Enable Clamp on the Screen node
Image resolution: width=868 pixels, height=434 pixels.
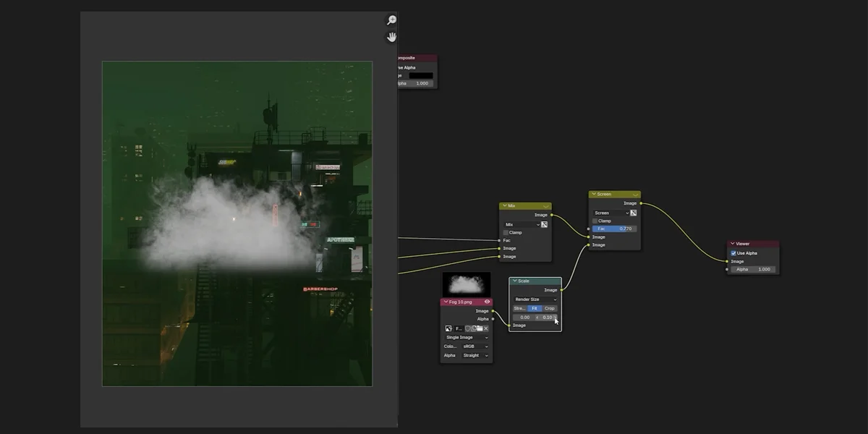point(595,221)
